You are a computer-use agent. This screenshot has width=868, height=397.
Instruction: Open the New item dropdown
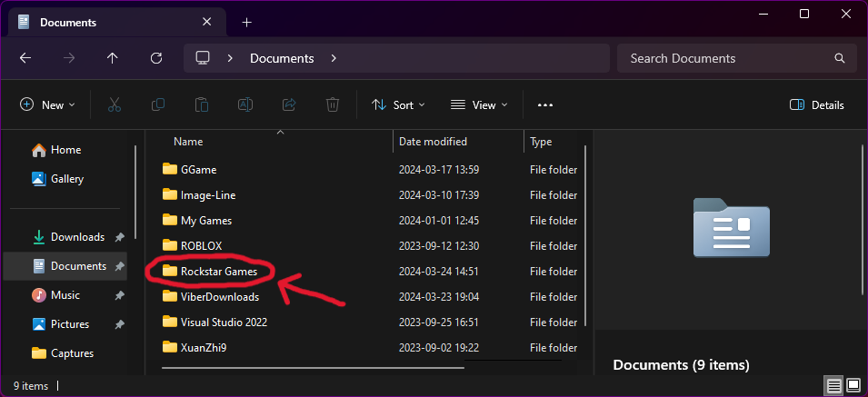(48, 104)
